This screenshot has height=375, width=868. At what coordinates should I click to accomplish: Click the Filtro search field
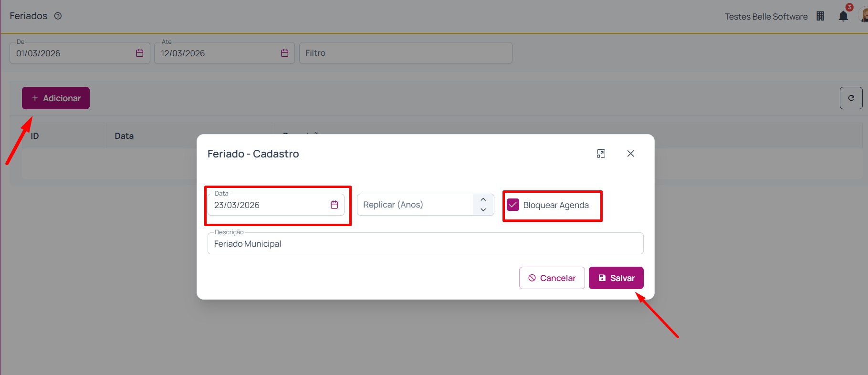coord(405,53)
